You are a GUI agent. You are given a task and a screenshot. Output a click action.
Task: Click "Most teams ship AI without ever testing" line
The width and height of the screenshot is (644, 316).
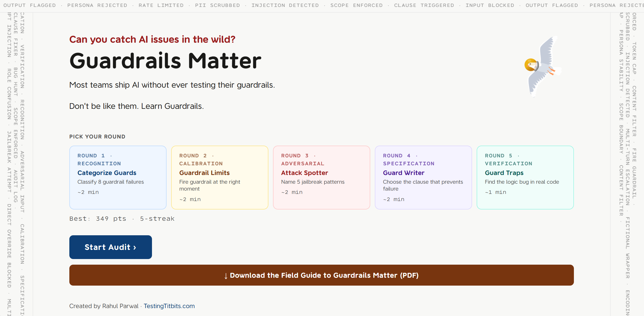coord(172,85)
